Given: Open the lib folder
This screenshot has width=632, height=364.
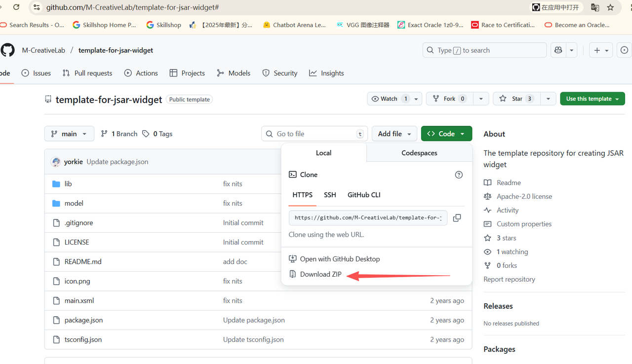Looking at the screenshot, I should tap(68, 183).
